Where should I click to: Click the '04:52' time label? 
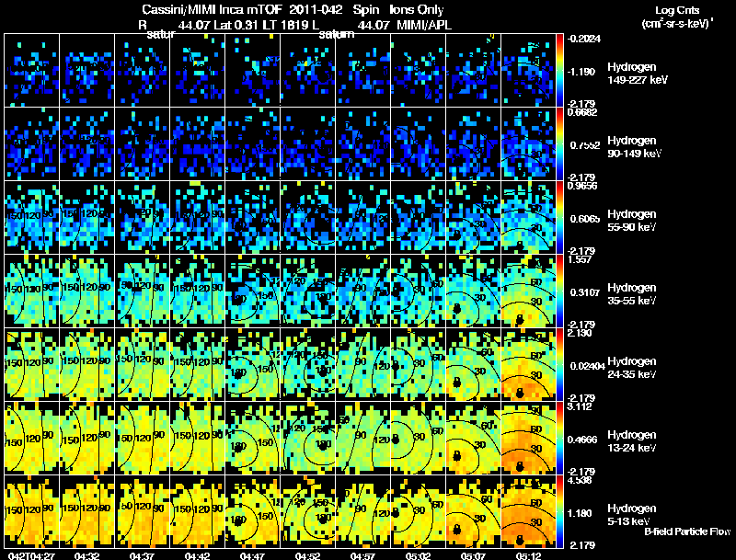(307, 555)
